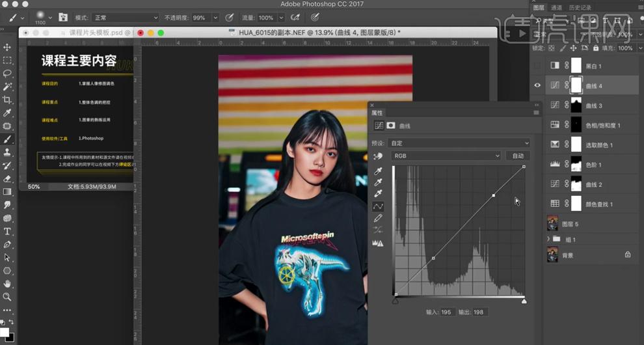Select the 属性 panel tab
Image resolution: width=644 pixels, height=345 pixels.
click(377, 113)
